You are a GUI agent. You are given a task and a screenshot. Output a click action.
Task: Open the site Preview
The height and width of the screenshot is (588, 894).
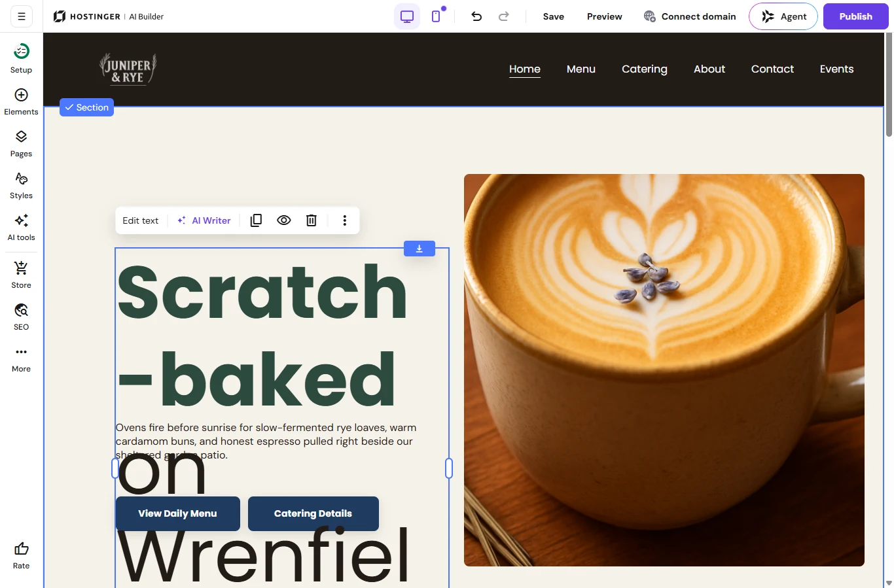pos(605,16)
